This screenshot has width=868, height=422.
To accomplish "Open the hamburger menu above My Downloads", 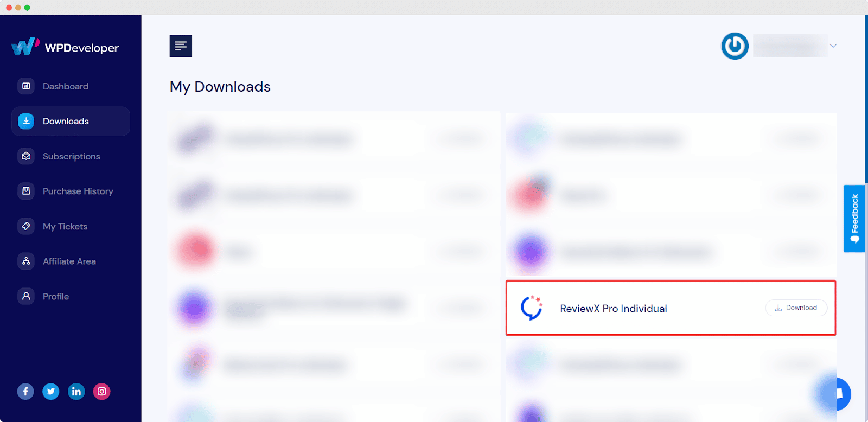I will [181, 46].
